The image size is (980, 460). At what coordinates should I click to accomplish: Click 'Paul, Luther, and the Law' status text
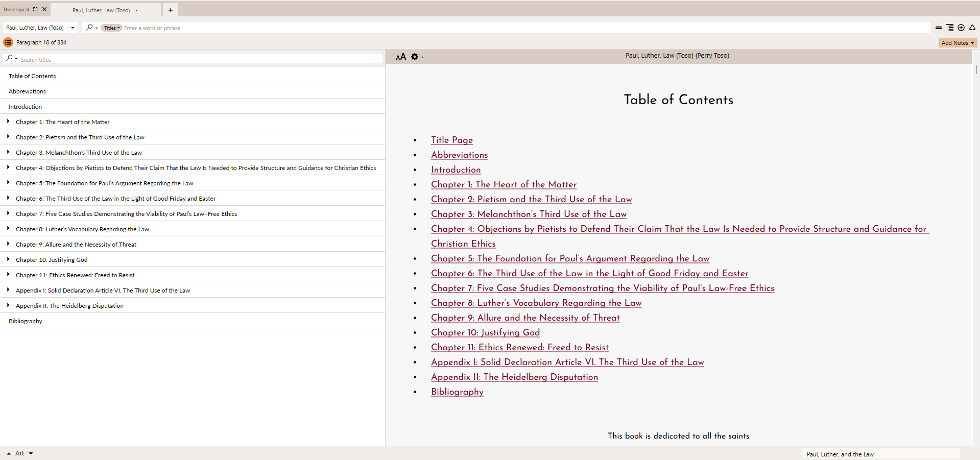[840, 454]
